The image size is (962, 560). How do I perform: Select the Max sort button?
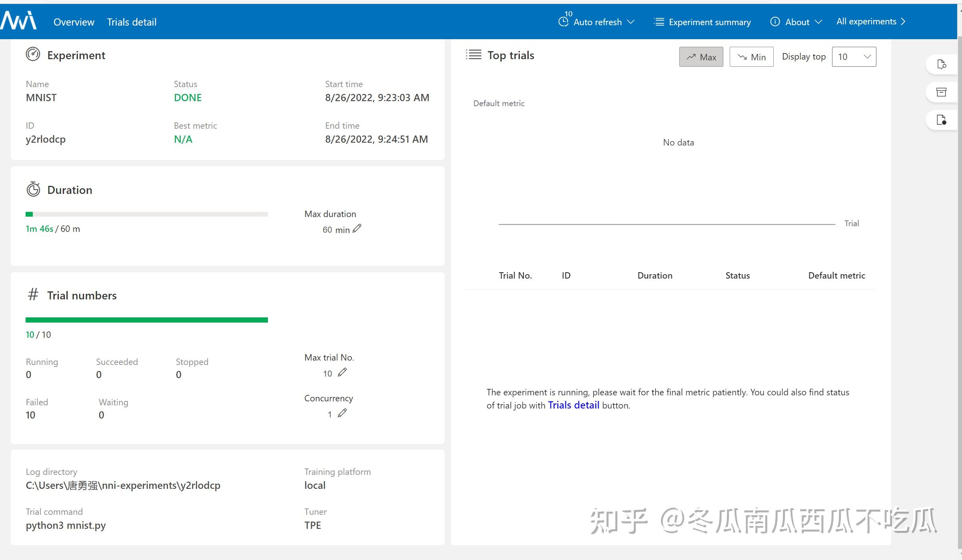point(701,57)
